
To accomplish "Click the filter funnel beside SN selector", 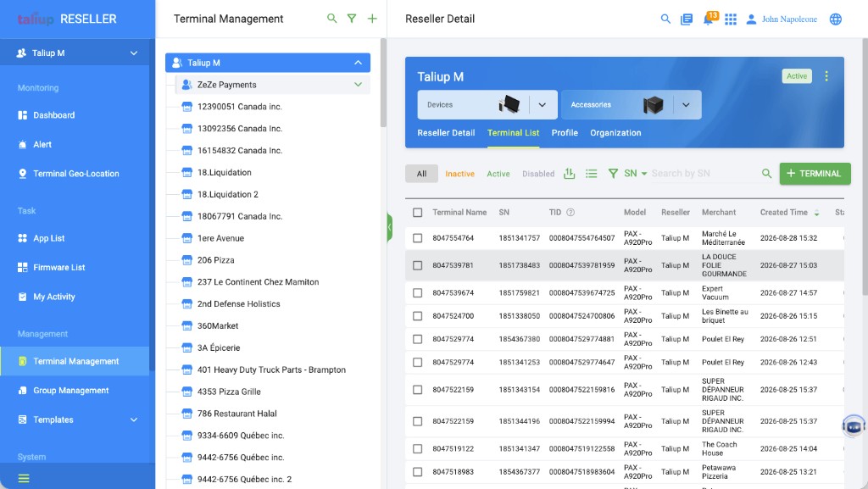I will click(x=613, y=174).
